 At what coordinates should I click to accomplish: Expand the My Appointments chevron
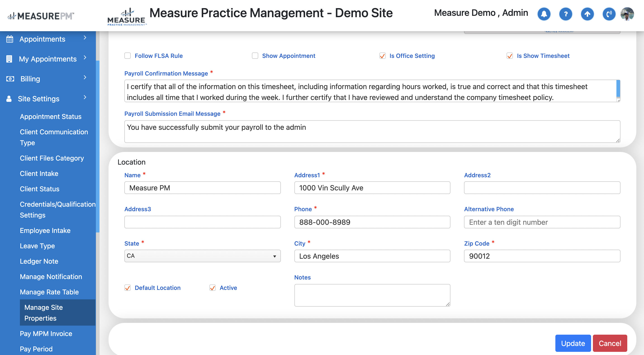85,57
